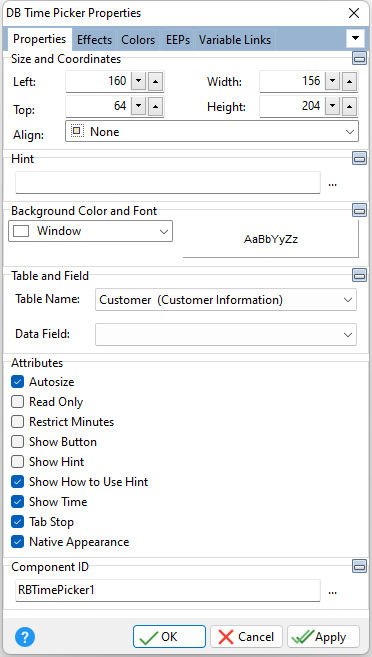Increase the Top value with up arrow
The height and width of the screenshot is (657, 372).
155,107
